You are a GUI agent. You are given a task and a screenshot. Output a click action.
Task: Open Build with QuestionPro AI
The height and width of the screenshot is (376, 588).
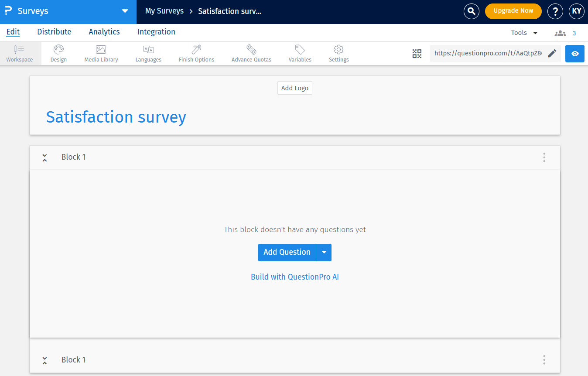pos(295,277)
